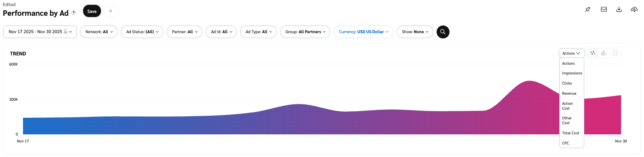This screenshot has width=644, height=157.
Task: Open the Network: All filter
Action: tap(99, 32)
